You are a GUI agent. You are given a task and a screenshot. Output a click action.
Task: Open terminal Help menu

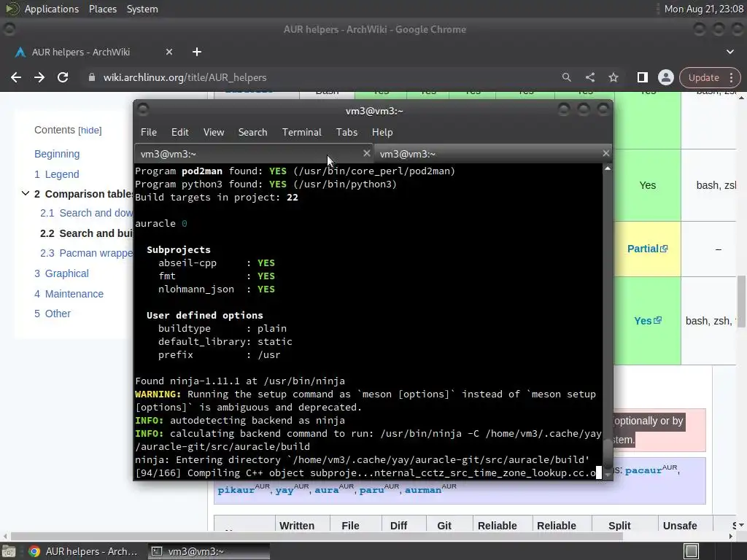pos(382,132)
